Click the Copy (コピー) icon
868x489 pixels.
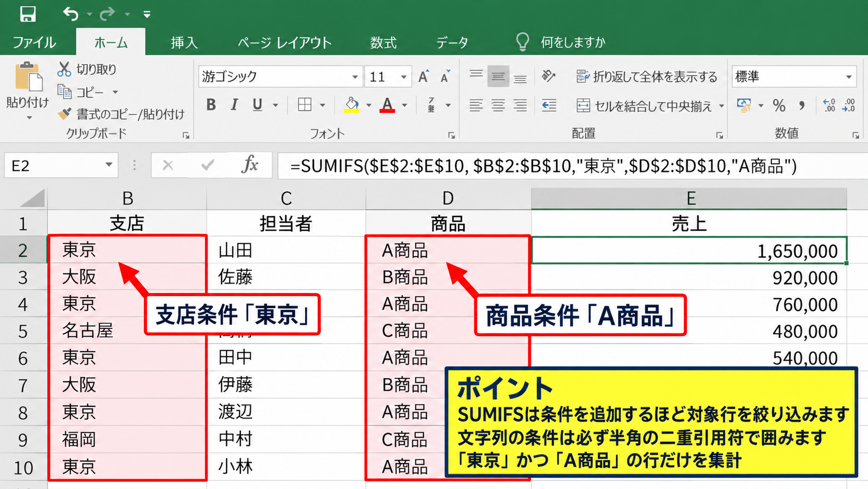click(x=64, y=92)
